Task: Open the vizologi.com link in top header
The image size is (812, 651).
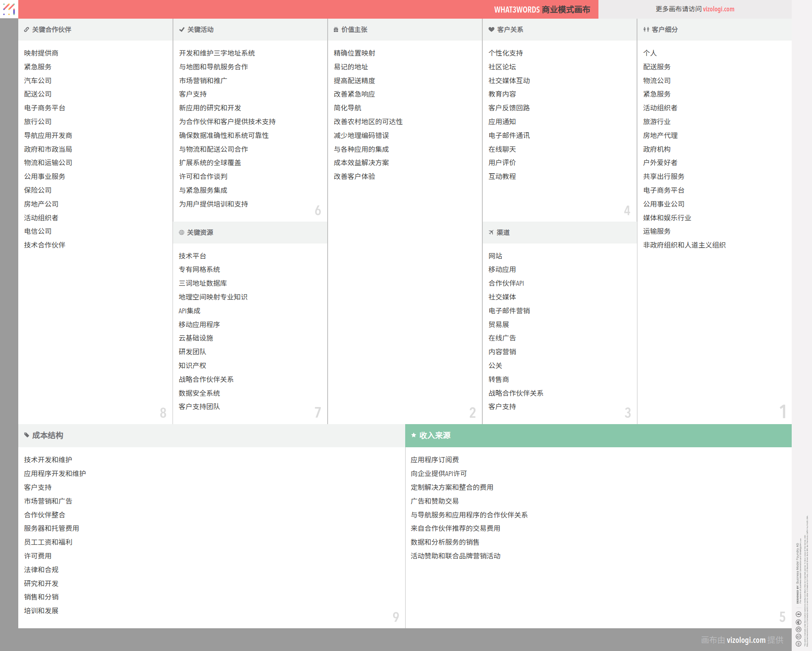Action: tap(718, 9)
